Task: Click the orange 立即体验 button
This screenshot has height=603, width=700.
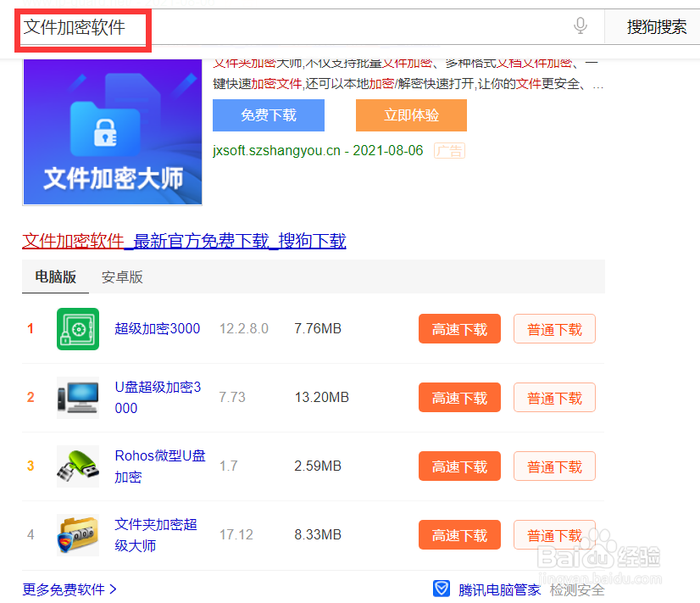Action: (411, 115)
